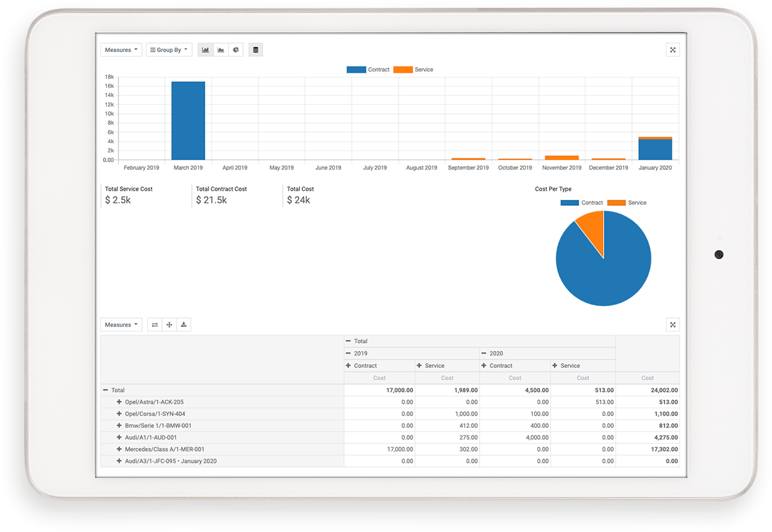Expand the top chart to fullscreen

(x=672, y=49)
